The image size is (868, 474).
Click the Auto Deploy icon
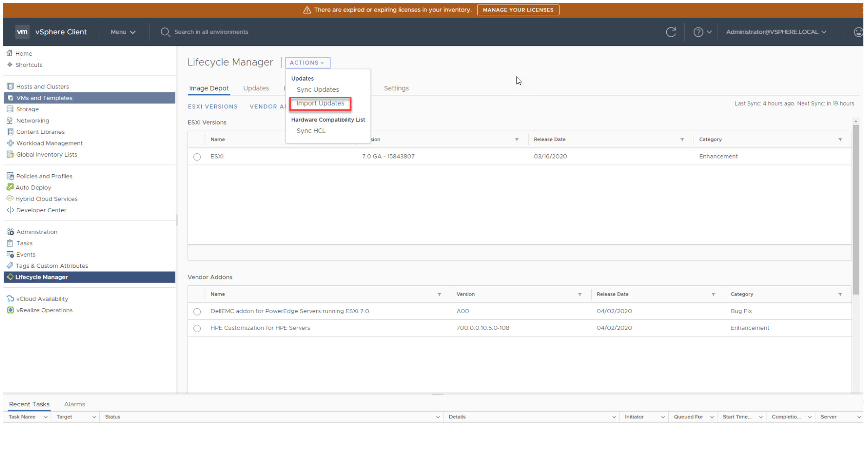coord(10,188)
